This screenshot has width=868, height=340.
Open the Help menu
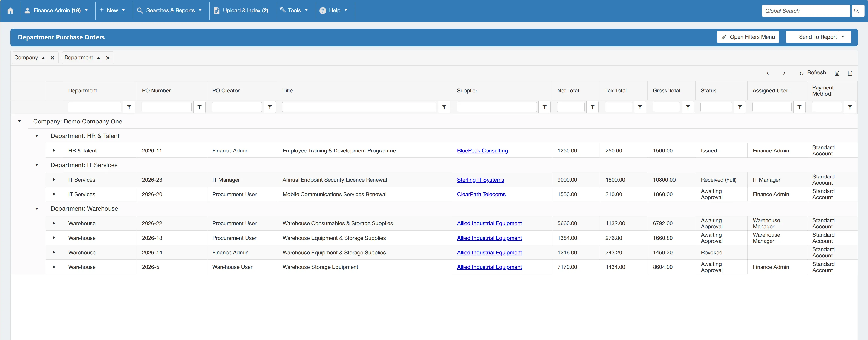334,10
